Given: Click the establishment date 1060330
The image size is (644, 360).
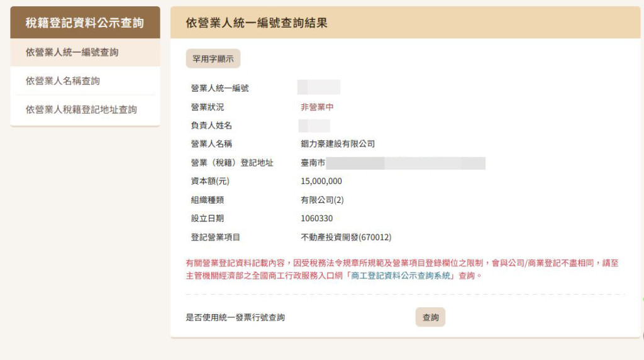Looking at the screenshot, I should coord(317,219).
